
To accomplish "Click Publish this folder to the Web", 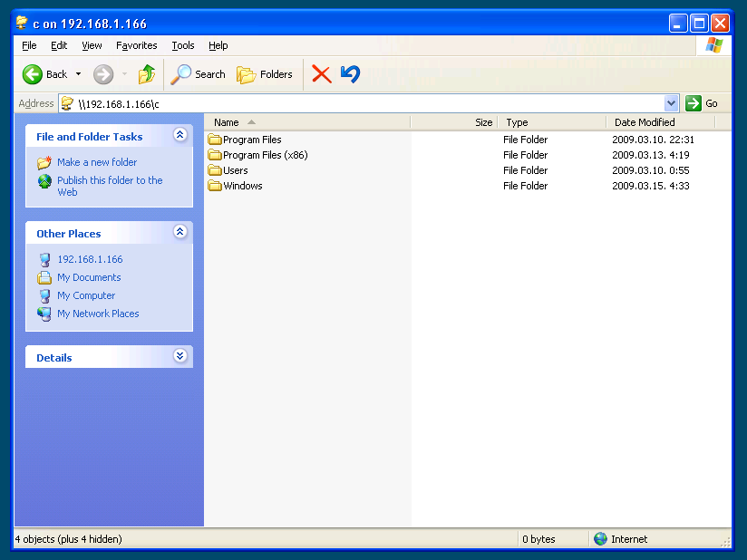I will [110, 186].
